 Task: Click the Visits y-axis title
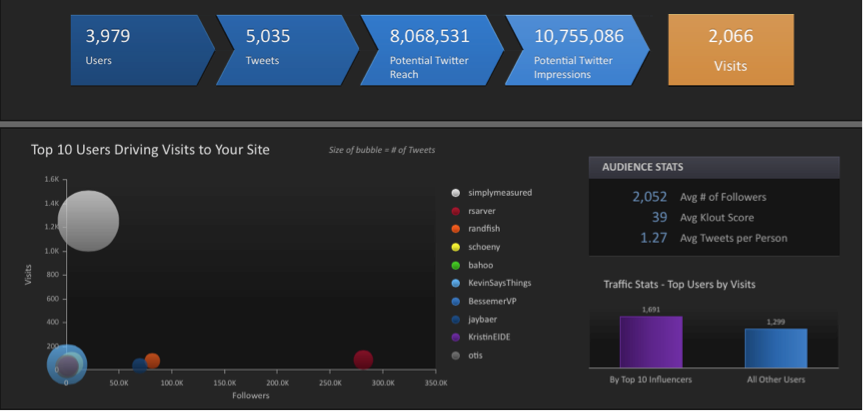pos(28,275)
